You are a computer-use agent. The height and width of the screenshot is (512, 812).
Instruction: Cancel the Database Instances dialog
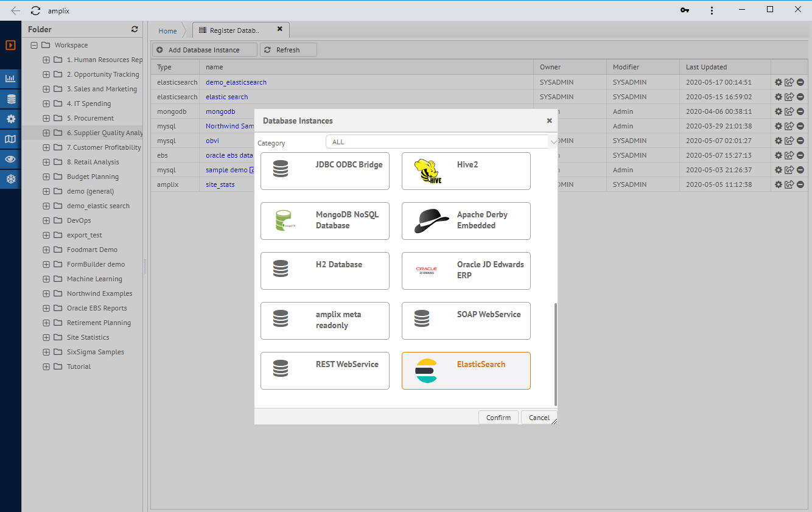(x=539, y=418)
